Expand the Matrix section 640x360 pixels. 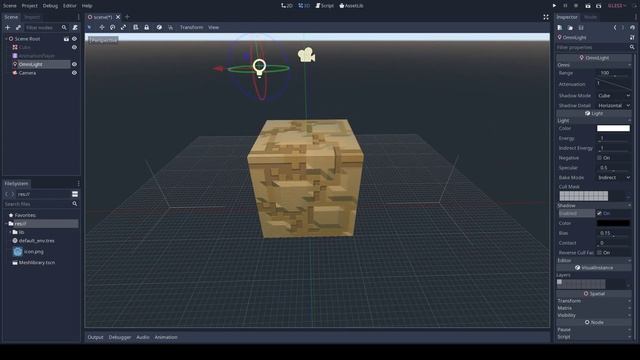(594, 308)
